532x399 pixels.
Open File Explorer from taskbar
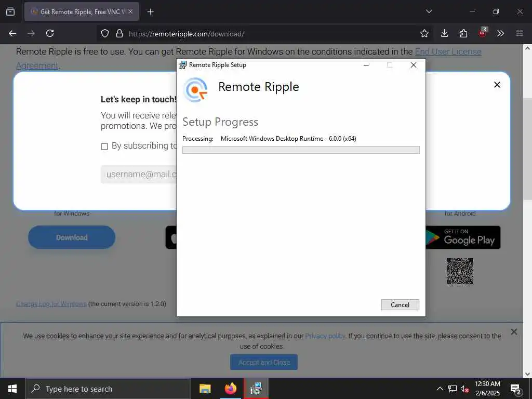205,389
